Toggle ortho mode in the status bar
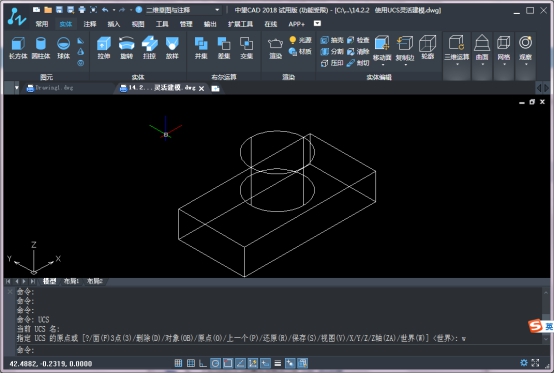Viewport: 554px width, 374px height. click(202, 363)
